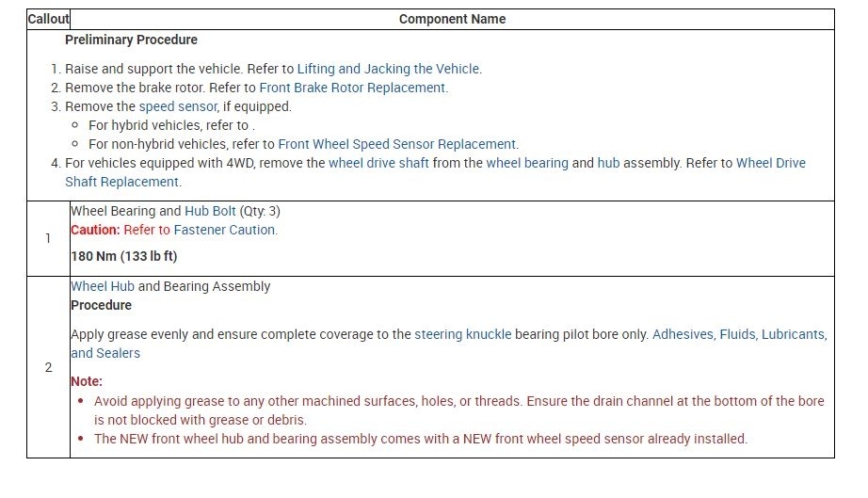Viewport: 868px width, 498px height.
Task: Click the 'Callout' column header
Action: (48, 19)
